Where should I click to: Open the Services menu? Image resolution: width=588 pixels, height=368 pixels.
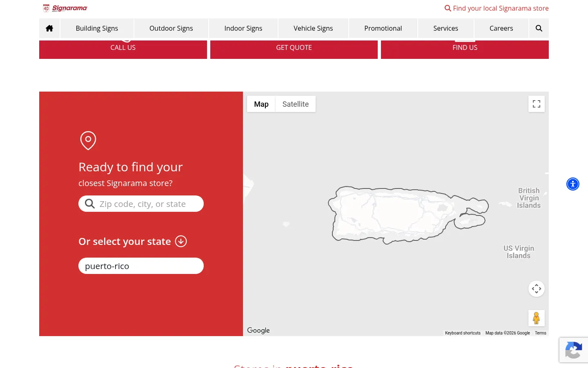tap(446, 28)
